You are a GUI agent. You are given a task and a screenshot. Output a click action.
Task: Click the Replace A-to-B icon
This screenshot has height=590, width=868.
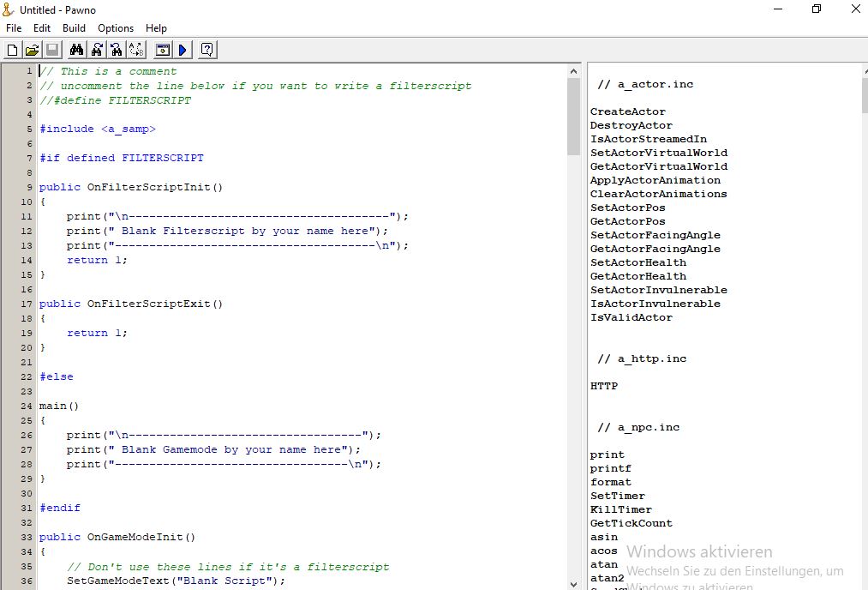pos(136,50)
